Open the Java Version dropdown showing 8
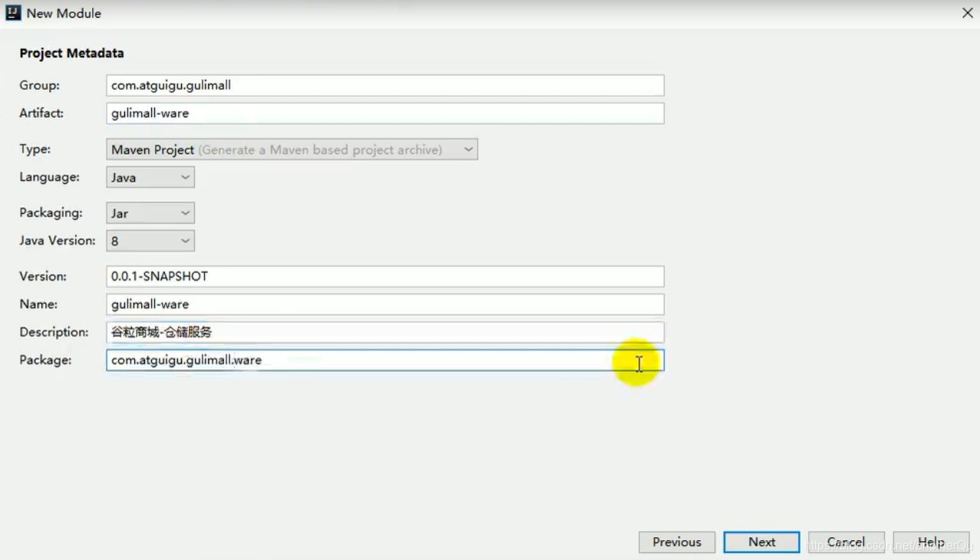Screen dimensions: 980x560 click(150, 241)
